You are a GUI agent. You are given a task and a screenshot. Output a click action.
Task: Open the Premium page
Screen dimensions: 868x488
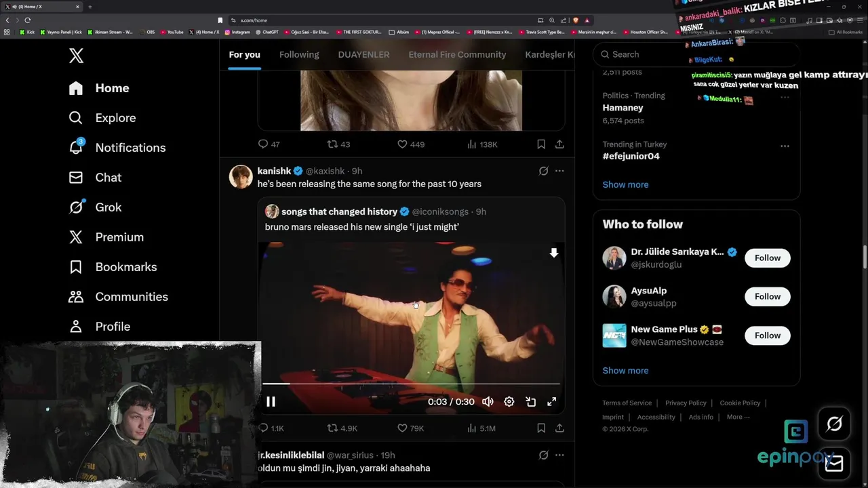click(106, 237)
